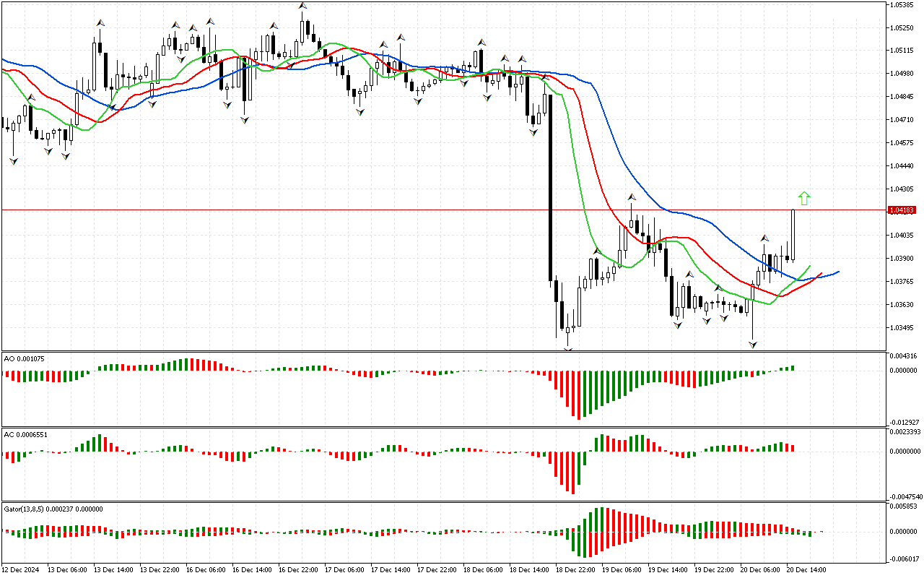Select the 1.04845 price level label
This screenshot has height=578, width=924.
902,97
